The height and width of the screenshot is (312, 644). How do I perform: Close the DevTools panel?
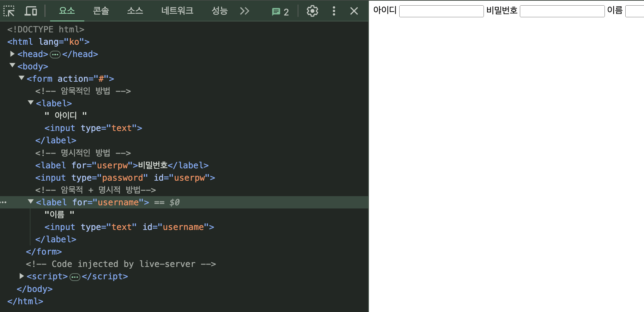tap(354, 11)
